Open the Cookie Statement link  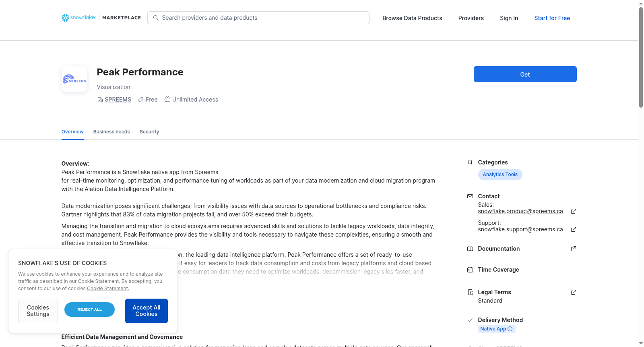[x=108, y=289]
